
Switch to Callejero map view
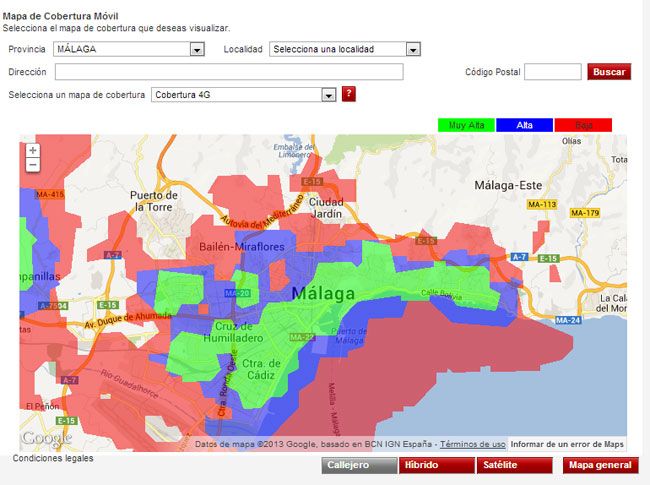pyautogui.click(x=359, y=465)
